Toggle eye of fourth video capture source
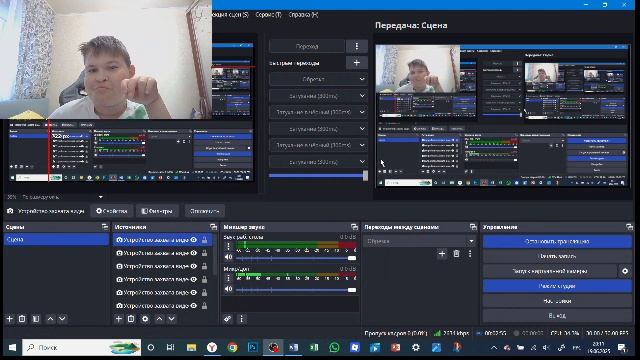The width and height of the screenshot is (640, 360). 194,279
